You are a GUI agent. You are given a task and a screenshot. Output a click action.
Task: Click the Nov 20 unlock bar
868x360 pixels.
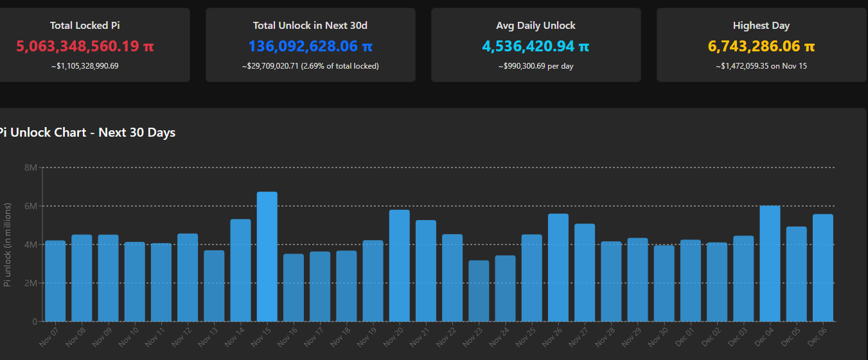coord(399,266)
